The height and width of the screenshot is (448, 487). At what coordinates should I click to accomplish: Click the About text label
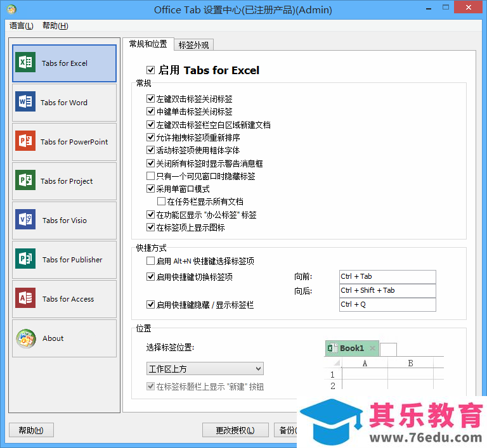click(x=53, y=338)
